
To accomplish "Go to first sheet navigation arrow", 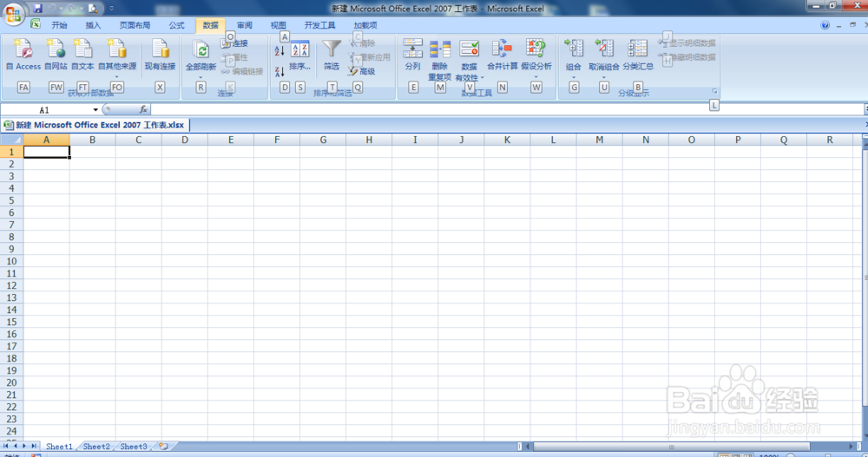I will point(5,446).
